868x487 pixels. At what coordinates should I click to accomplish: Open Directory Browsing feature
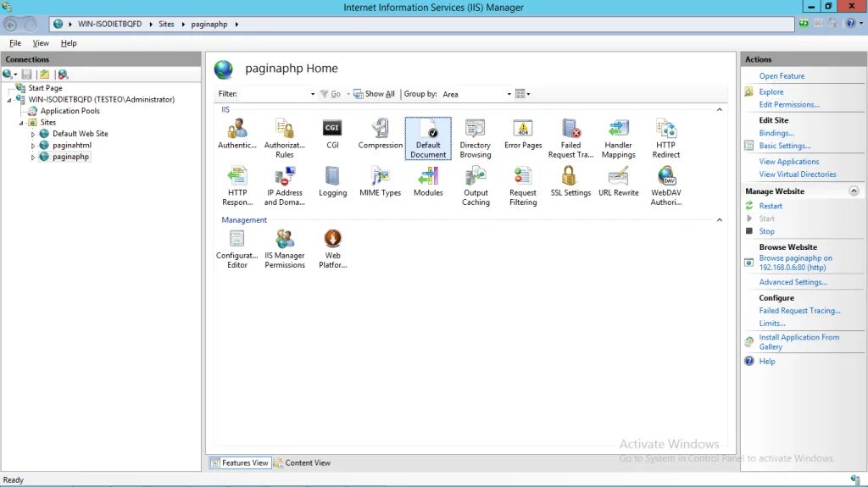click(476, 138)
